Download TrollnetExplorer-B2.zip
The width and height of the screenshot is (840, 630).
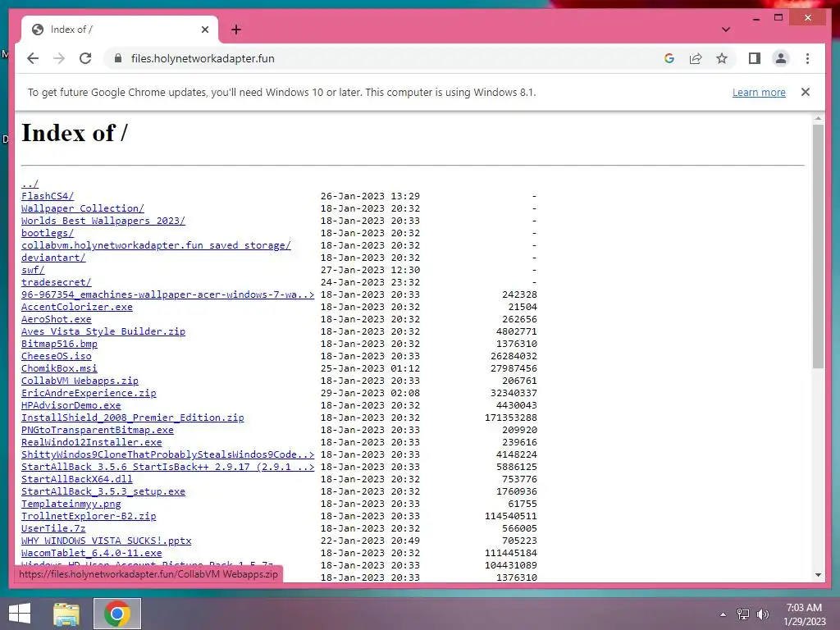tap(89, 517)
